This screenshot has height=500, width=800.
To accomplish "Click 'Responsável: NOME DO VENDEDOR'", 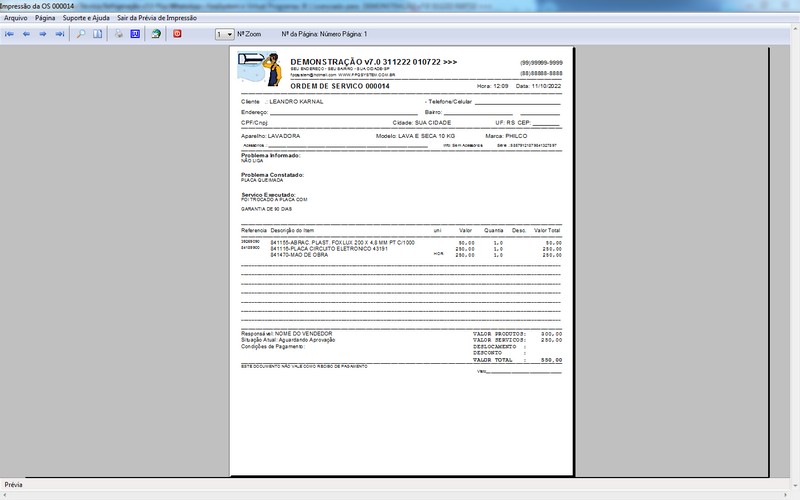I will (286, 334).
